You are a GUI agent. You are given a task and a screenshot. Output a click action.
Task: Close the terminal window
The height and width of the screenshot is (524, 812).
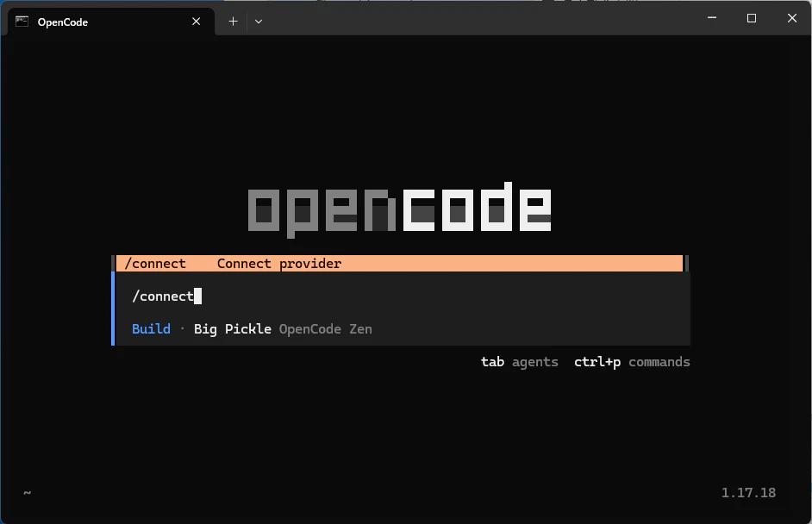coord(792,17)
